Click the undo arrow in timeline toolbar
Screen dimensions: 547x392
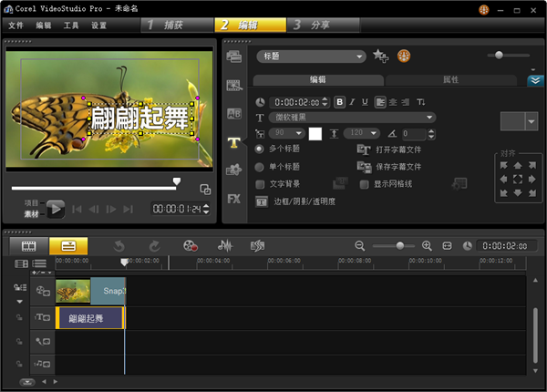click(119, 245)
